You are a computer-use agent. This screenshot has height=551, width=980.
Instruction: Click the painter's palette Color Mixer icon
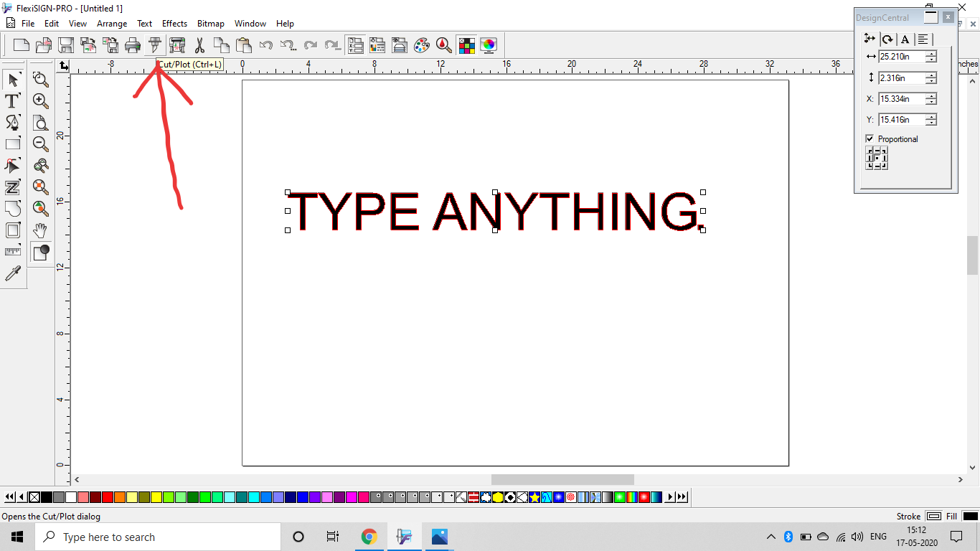(x=422, y=45)
